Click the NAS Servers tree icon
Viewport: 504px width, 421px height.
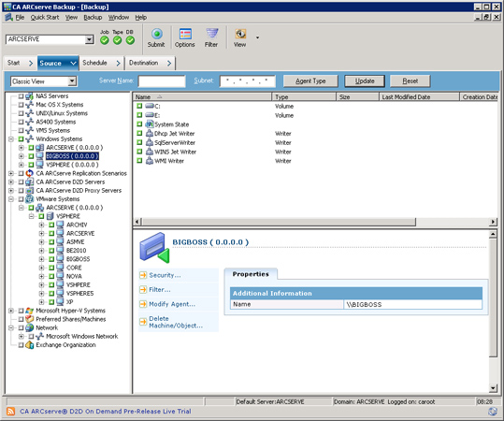[29, 95]
